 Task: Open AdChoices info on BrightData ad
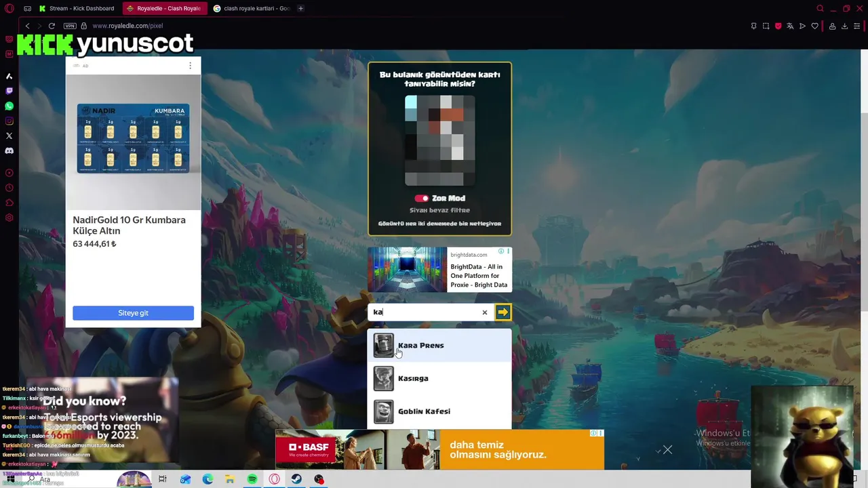tap(501, 251)
